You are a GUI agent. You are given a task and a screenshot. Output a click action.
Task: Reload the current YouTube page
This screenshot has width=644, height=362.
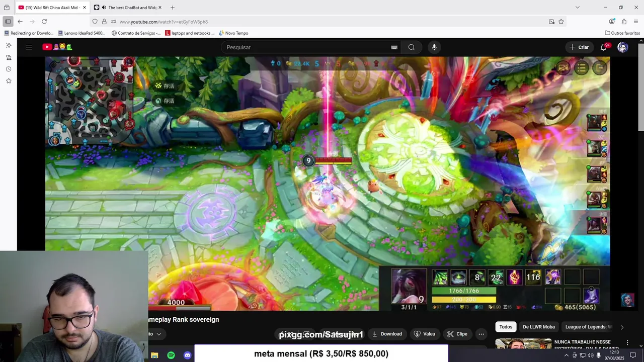tap(44, 22)
